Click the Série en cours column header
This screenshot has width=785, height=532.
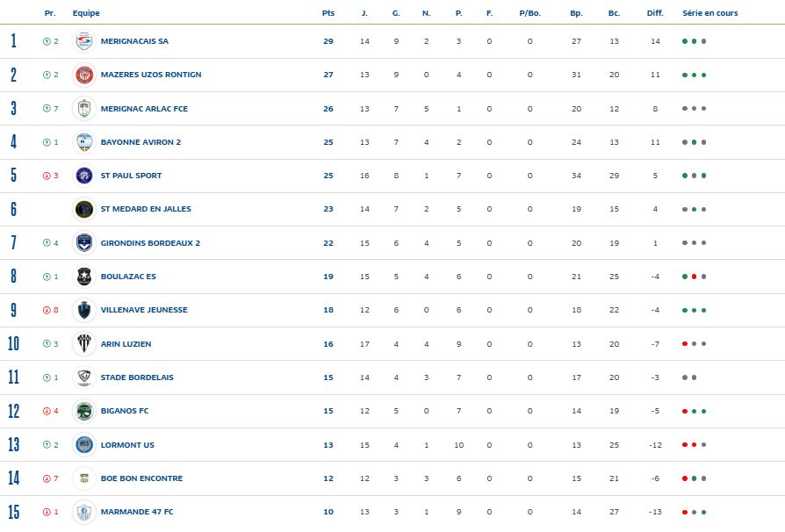(709, 13)
